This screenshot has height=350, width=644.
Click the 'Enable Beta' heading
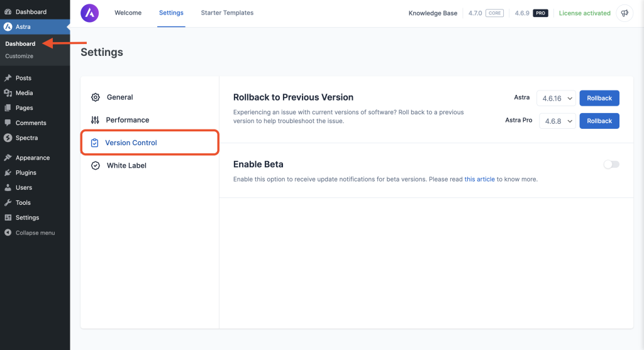(x=258, y=165)
